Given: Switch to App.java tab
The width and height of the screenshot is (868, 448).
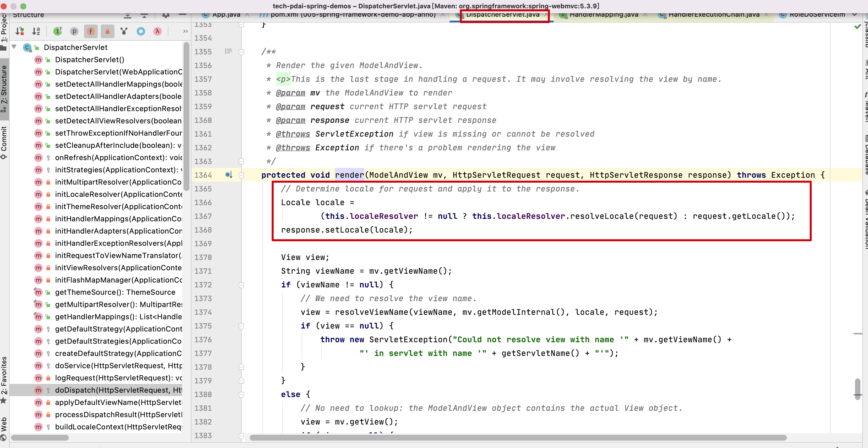Looking at the screenshot, I should pyautogui.click(x=226, y=15).
